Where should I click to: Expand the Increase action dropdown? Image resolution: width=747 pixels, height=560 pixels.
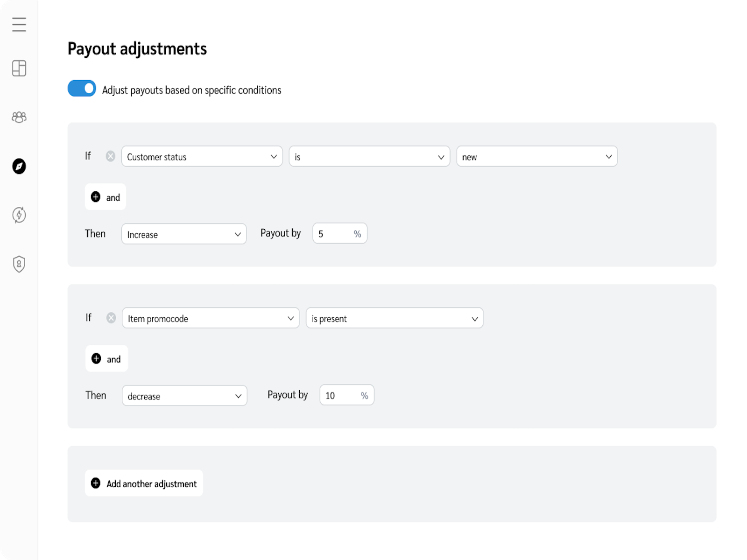click(184, 234)
